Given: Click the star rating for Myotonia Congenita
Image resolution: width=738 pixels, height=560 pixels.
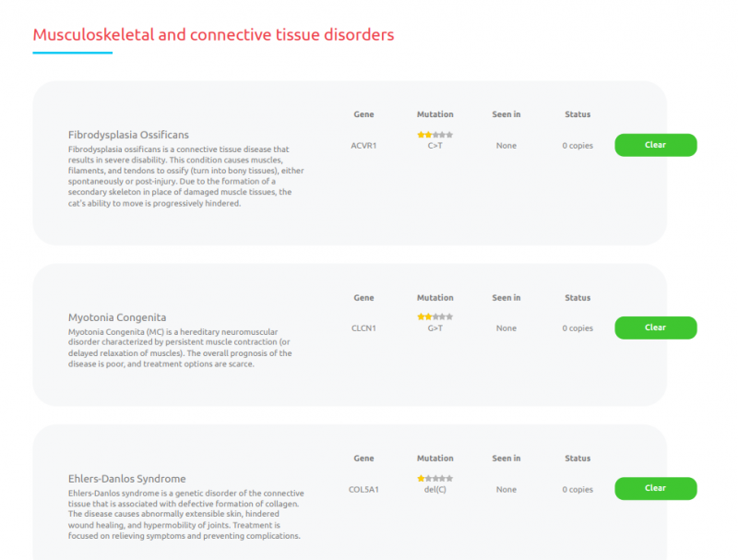Looking at the screenshot, I should click(434, 316).
